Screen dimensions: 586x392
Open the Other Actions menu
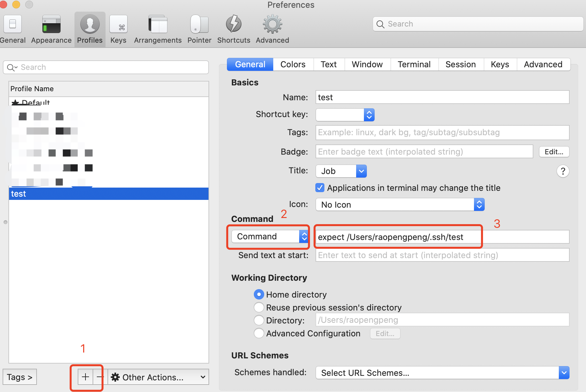158,377
